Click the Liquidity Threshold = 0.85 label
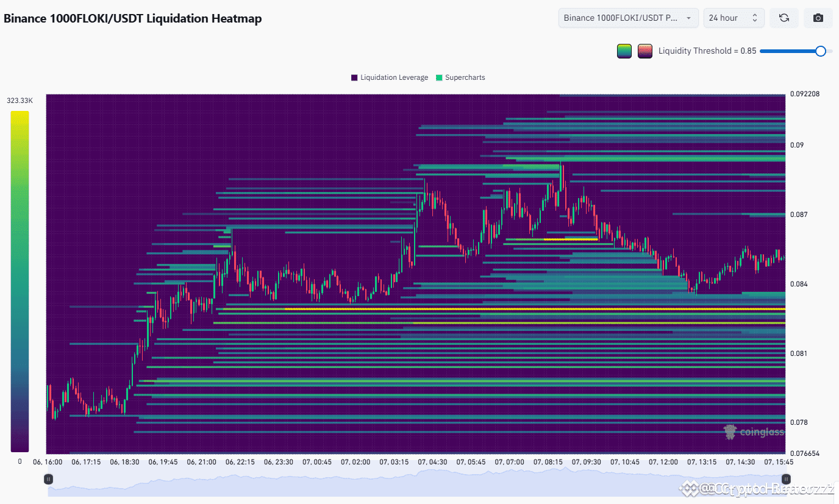Image resolution: width=839 pixels, height=504 pixels. point(707,51)
